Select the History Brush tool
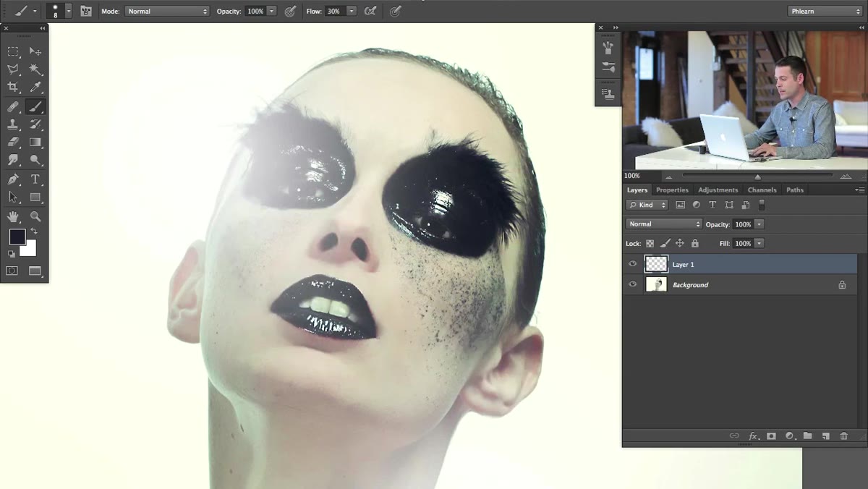Image resolution: width=868 pixels, height=489 pixels. pyautogui.click(x=35, y=124)
